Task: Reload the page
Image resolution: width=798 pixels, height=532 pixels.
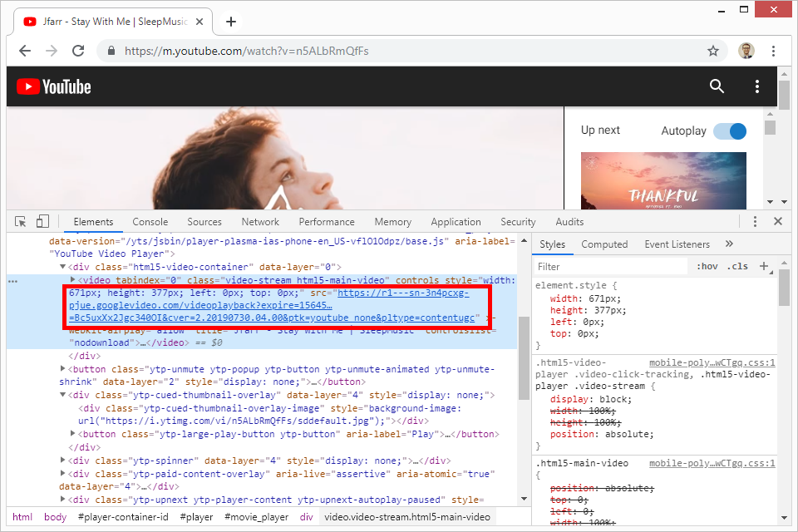Action: click(79, 51)
